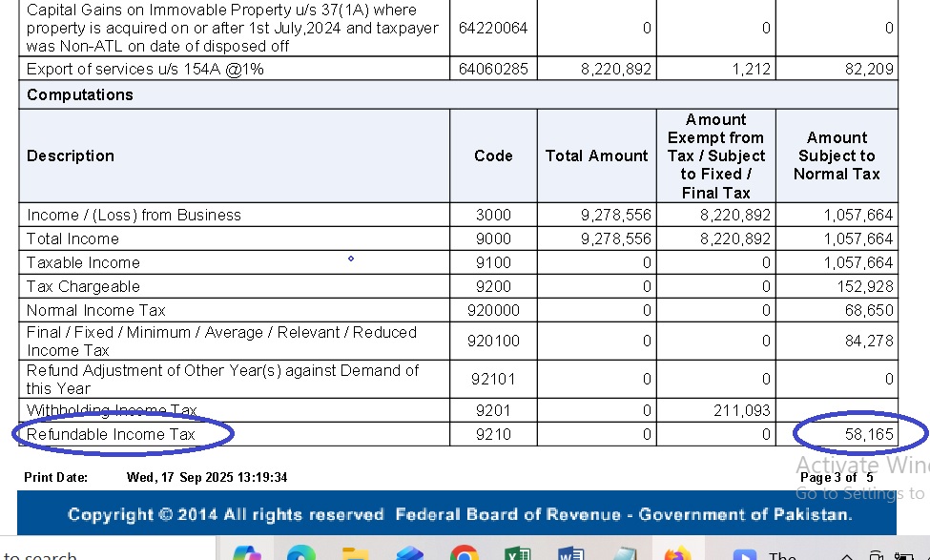Click the clipboard icon in the system tray

click(876, 556)
